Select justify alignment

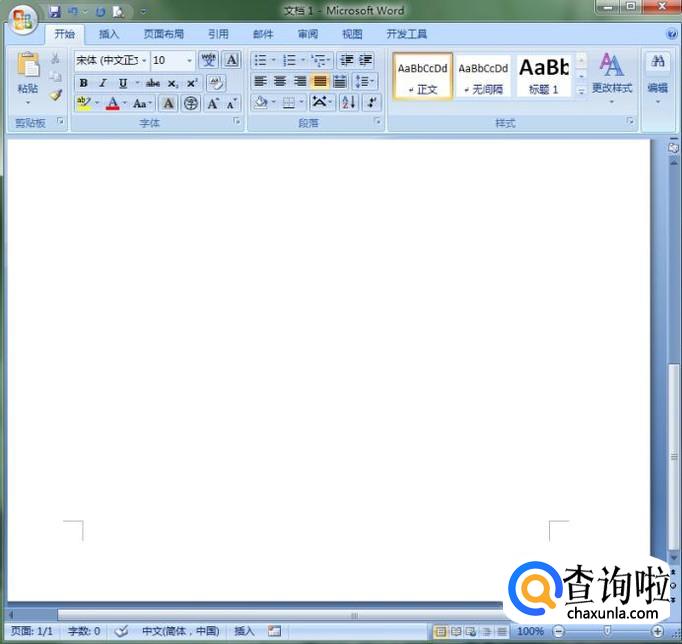click(320, 81)
